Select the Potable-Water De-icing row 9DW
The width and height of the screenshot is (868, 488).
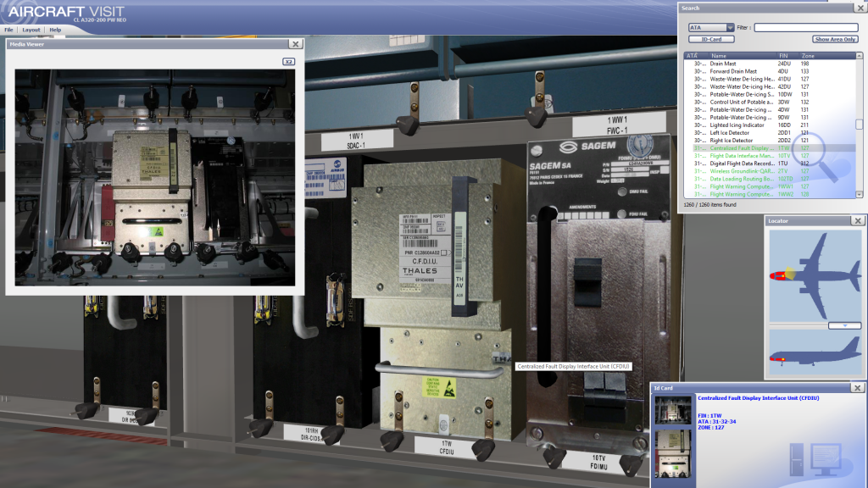[x=770, y=117]
